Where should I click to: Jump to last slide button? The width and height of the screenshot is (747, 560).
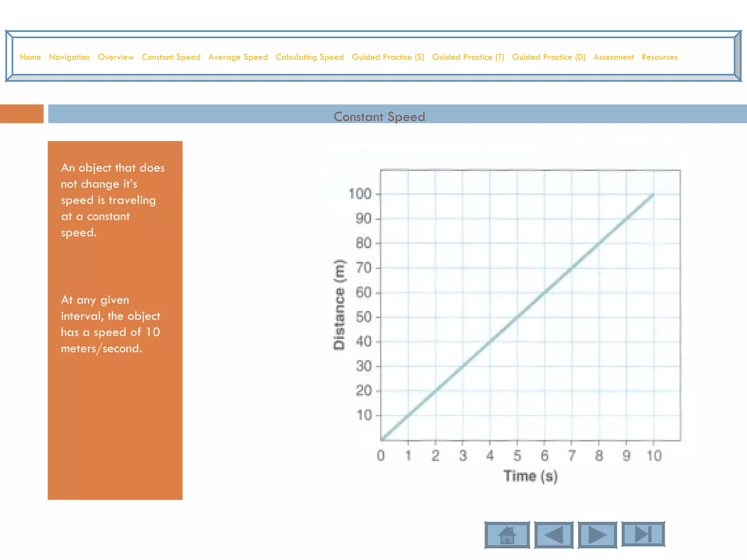coord(643,534)
